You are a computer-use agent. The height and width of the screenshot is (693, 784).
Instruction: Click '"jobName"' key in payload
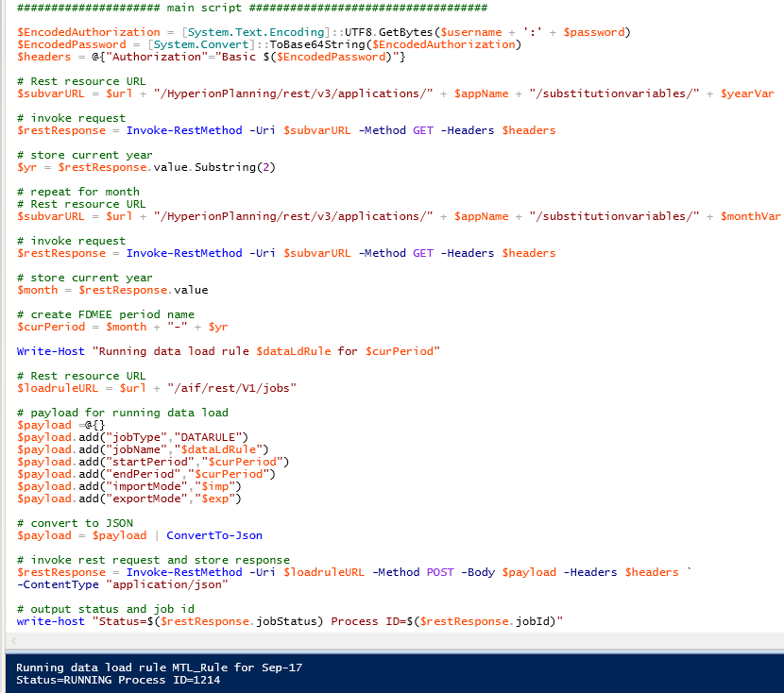137,449
